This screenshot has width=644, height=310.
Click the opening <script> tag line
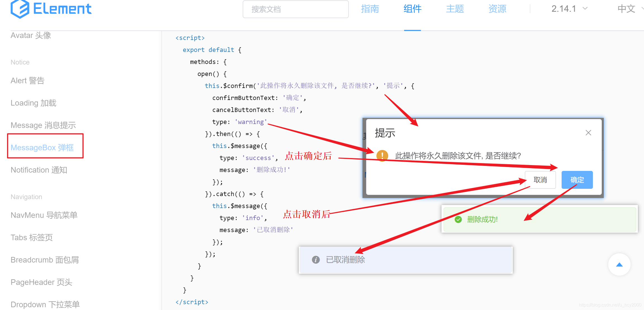point(190,38)
